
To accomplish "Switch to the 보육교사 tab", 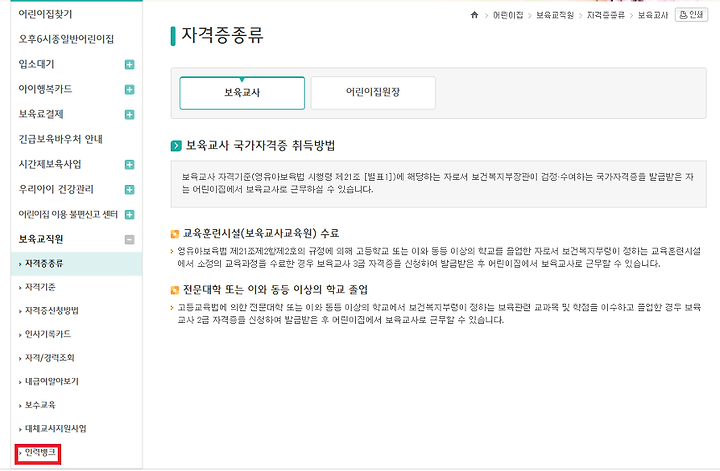I will pyautogui.click(x=242, y=93).
